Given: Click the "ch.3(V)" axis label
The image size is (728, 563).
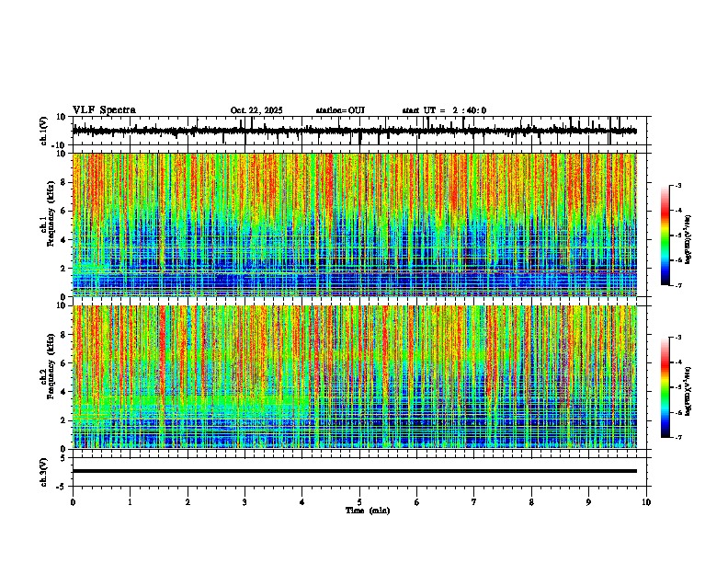Looking at the screenshot, I should [x=44, y=473].
